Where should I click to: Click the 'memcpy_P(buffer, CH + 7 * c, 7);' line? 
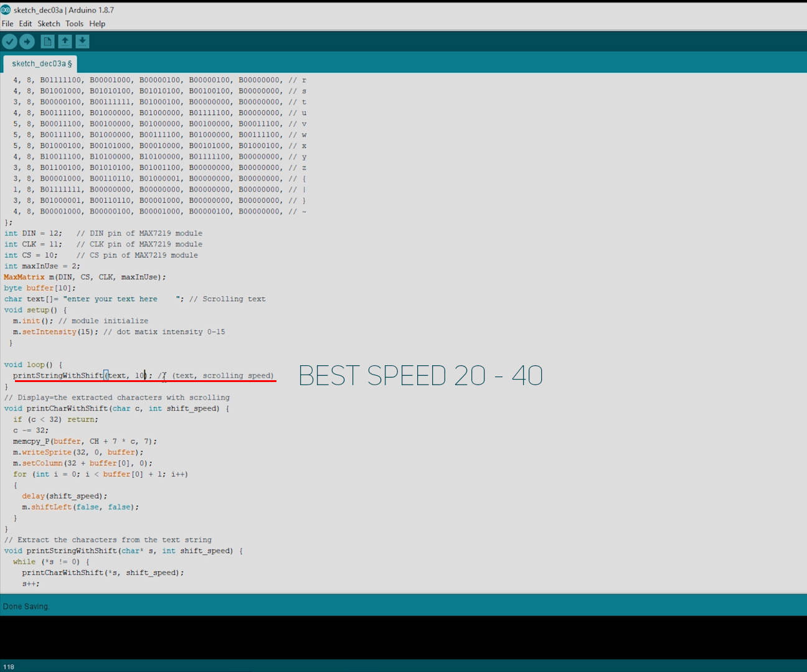(x=85, y=442)
